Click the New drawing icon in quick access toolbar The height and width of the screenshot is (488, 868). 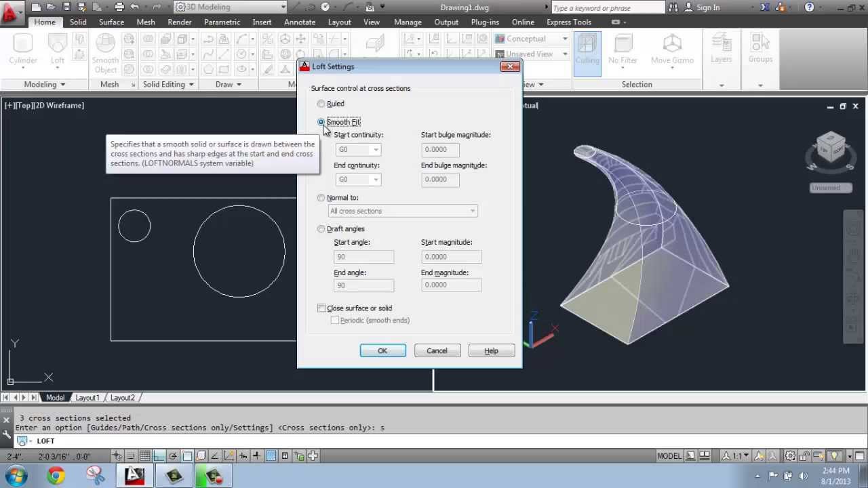click(36, 7)
